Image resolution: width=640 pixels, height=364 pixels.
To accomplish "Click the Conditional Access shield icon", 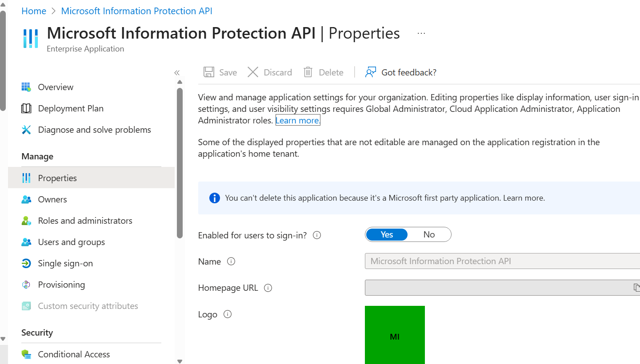I will (26, 354).
